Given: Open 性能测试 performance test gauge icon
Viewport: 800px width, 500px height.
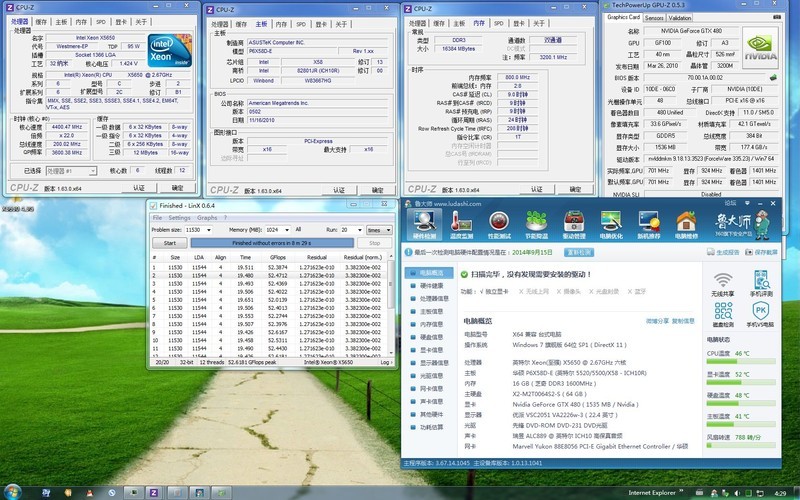Looking at the screenshot, I should point(499,224).
